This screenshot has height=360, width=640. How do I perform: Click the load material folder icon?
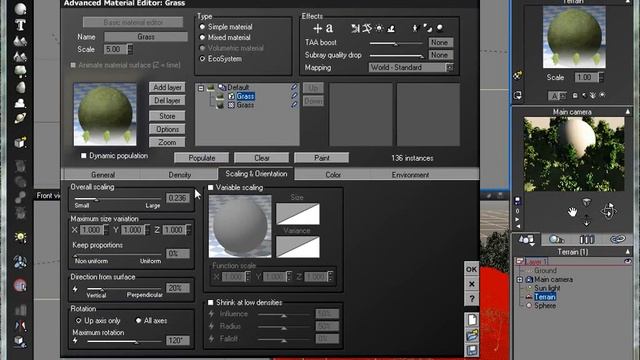point(472,336)
